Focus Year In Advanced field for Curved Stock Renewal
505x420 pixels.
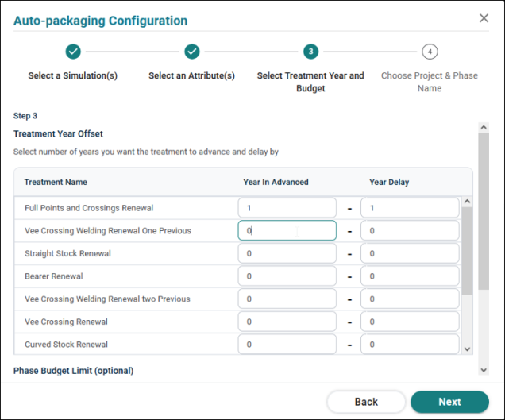pos(287,345)
